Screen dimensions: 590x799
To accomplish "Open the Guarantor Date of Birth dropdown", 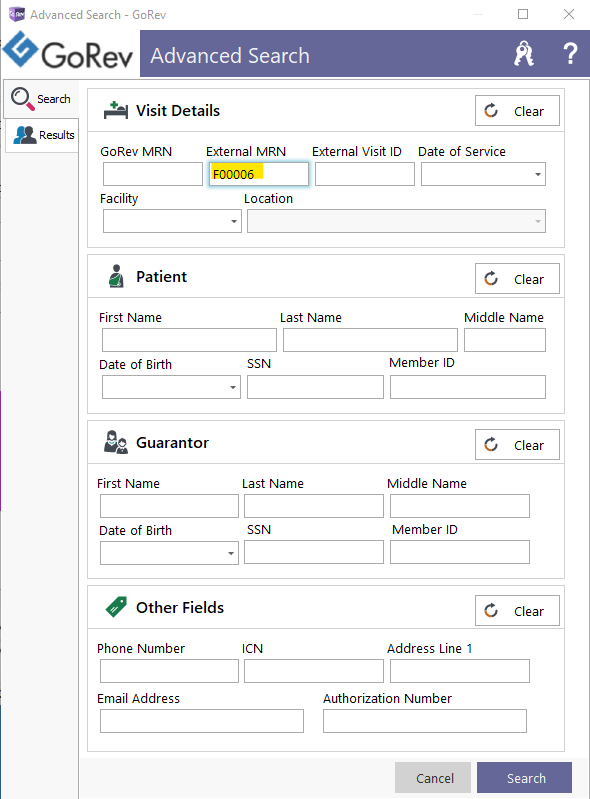I will 230,553.
